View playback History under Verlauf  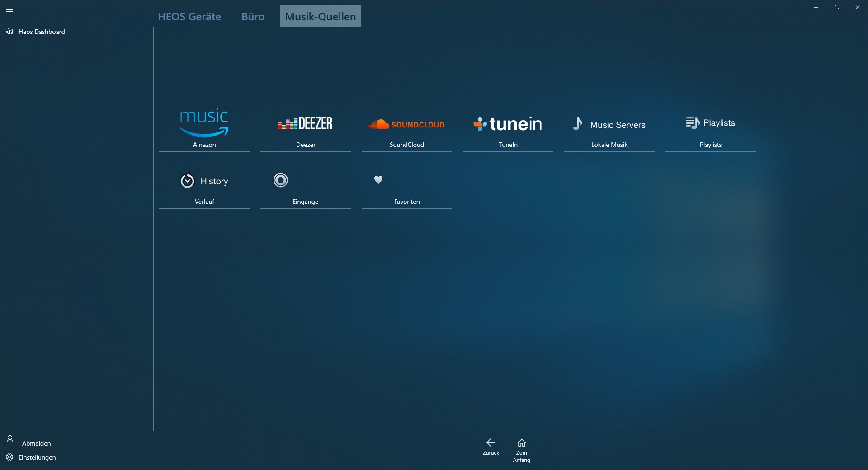(204, 185)
